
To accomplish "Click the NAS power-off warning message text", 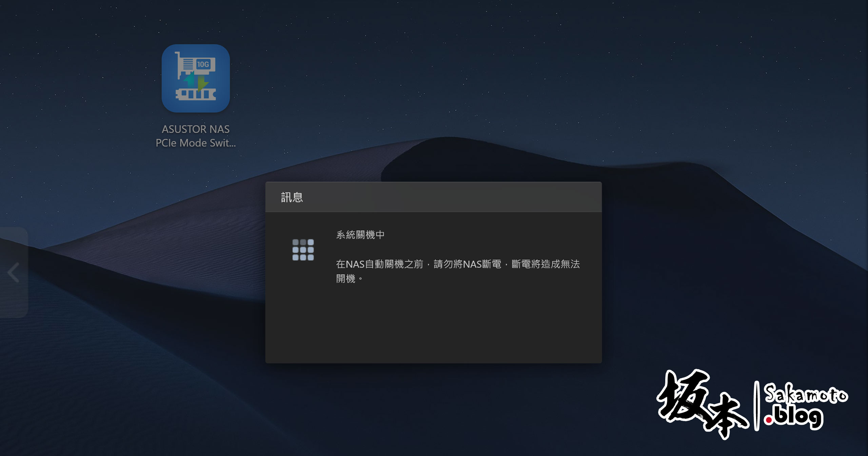I will click(x=458, y=271).
